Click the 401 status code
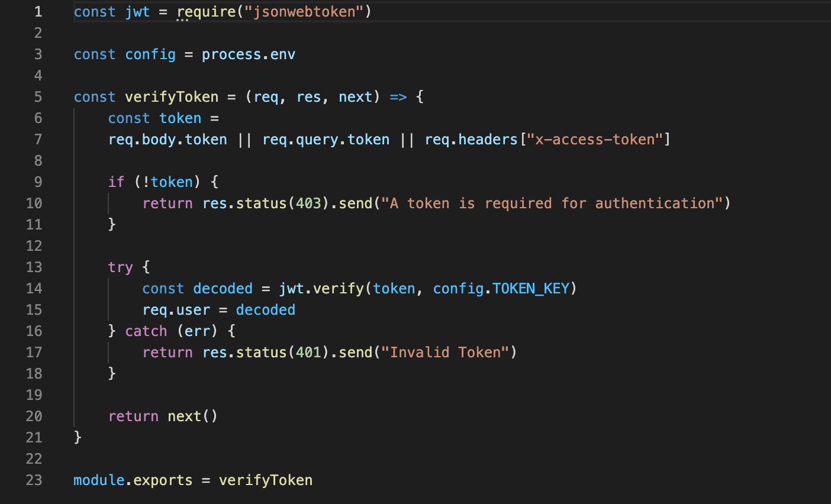The height and width of the screenshot is (504, 831). [308, 353]
